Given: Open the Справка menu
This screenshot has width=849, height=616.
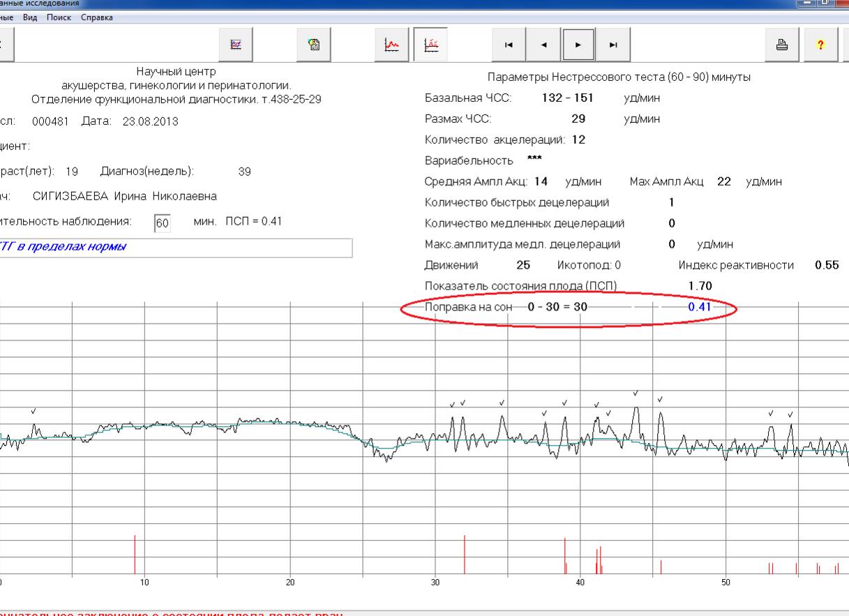Looking at the screenshot, I should click(96, 17).
